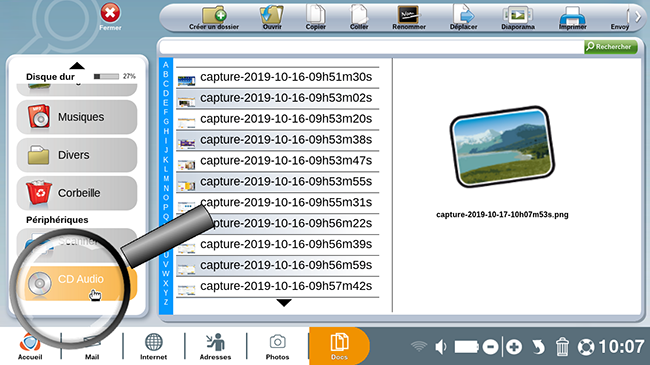Choose the Renommer toolbar icon

[x=408, y=15]
